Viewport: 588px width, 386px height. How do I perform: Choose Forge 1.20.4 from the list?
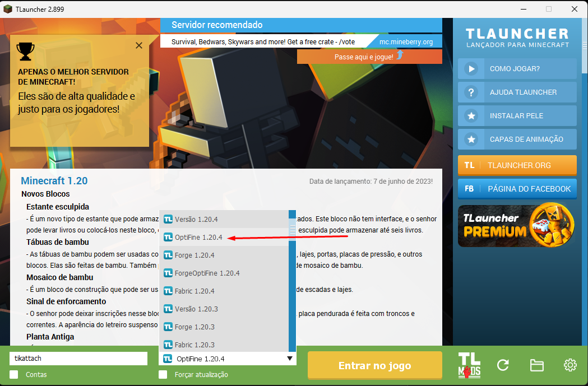pyautogui.click(x=224, y=255)
